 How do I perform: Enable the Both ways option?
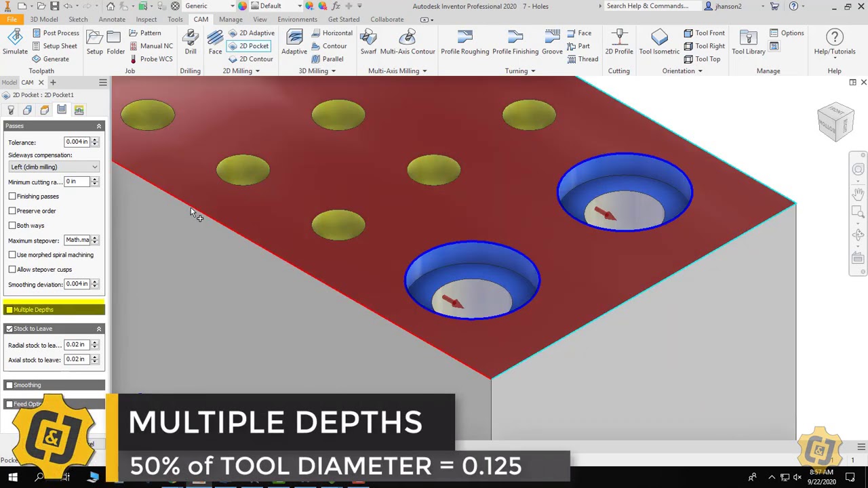pos(12,226)
